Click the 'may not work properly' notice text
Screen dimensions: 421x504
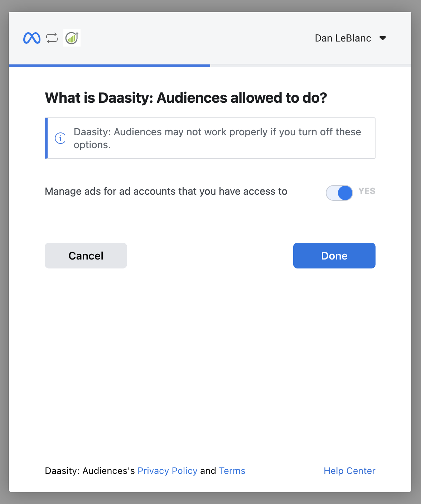point(217,138)
